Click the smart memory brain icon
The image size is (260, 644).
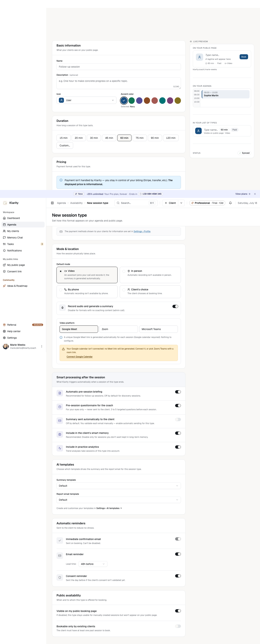click(60, 435)
